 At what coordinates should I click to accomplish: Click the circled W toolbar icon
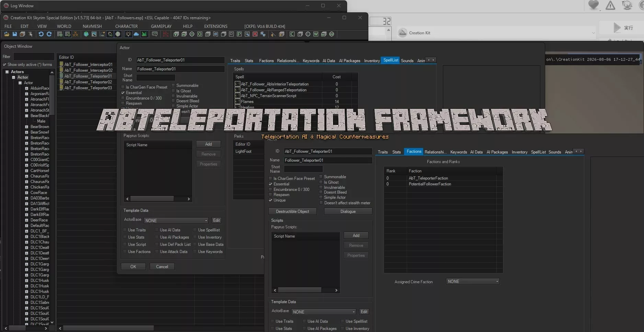[x=332, y=34]
